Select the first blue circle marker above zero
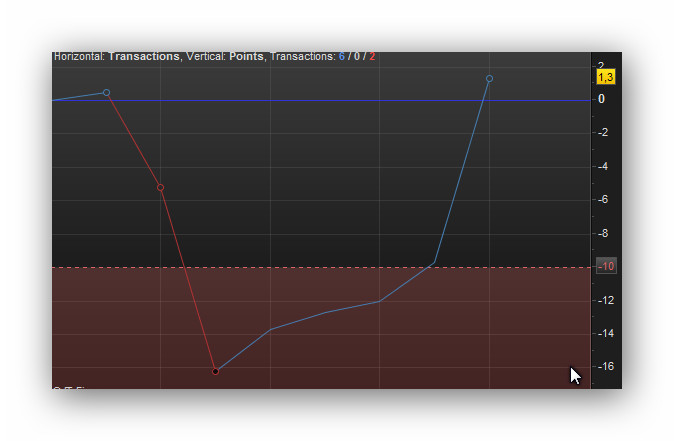This screenshot has width=674, height=441. coord(107,92)
